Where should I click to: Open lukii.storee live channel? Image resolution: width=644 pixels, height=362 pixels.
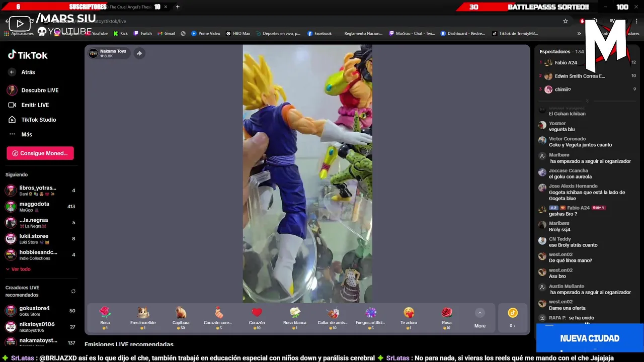point(40,239)
